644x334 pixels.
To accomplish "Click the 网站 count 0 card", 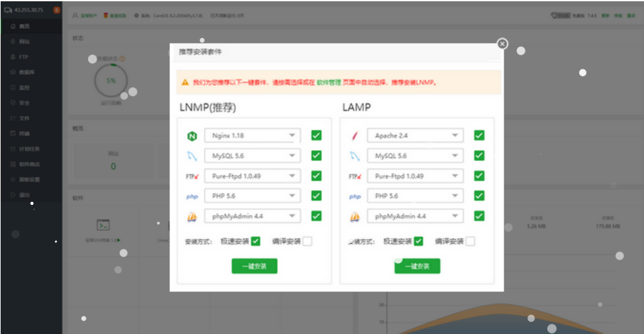I will click(113, 160).
